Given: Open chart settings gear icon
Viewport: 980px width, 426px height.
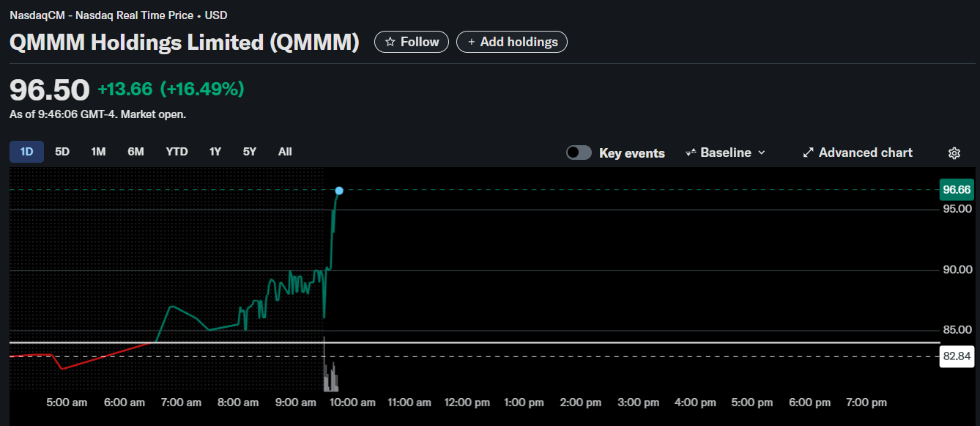Looking at the screenshot, I should click(954, 153).
